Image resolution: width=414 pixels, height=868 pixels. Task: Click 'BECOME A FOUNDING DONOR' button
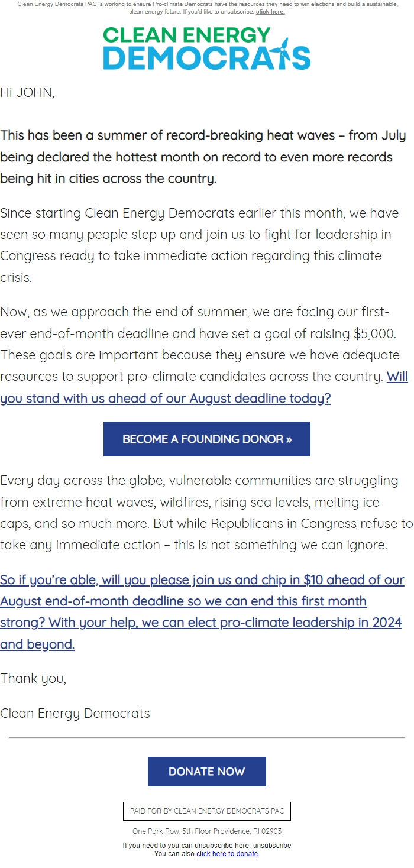pos(206,439)
